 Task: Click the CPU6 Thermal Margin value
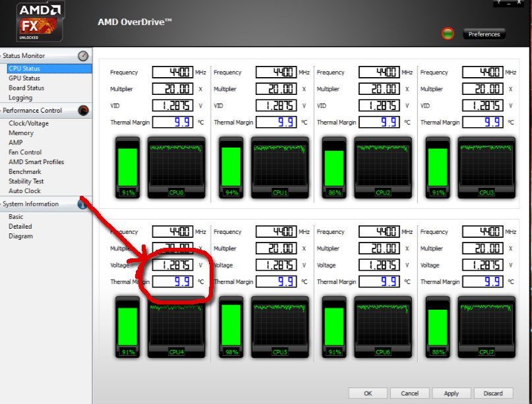point(379,281)
